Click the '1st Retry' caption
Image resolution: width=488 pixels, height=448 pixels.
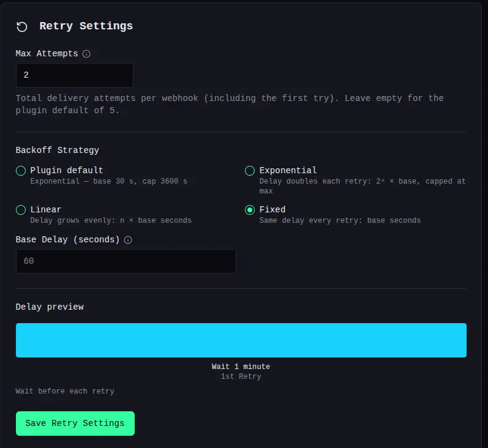(x=241, y=376)
